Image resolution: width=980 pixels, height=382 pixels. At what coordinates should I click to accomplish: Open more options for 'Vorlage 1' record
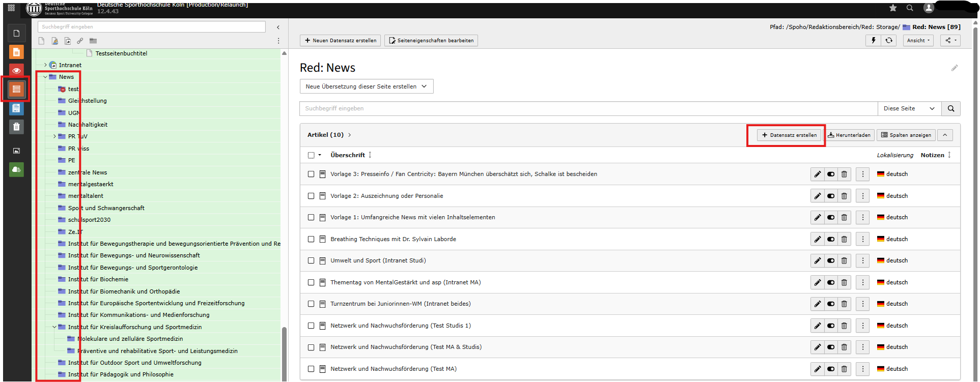click(x=862, y=217)
